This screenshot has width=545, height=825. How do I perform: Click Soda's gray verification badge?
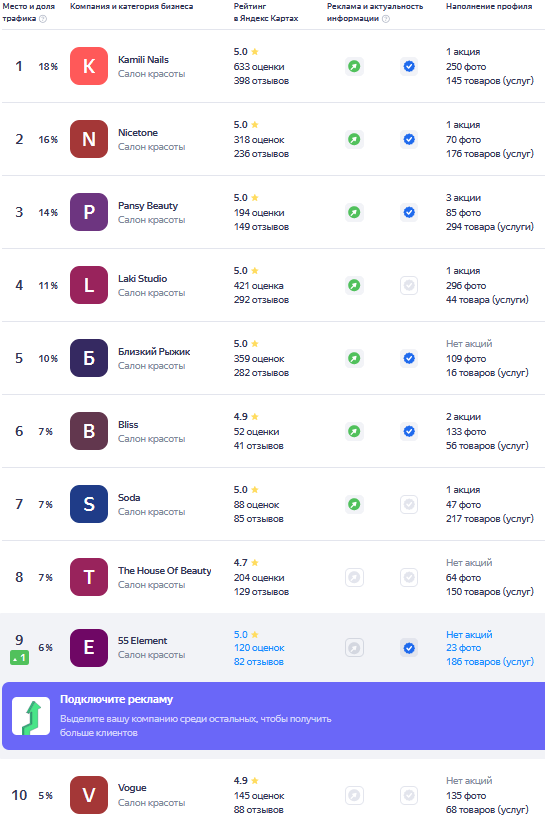click(x=409, y=504)
